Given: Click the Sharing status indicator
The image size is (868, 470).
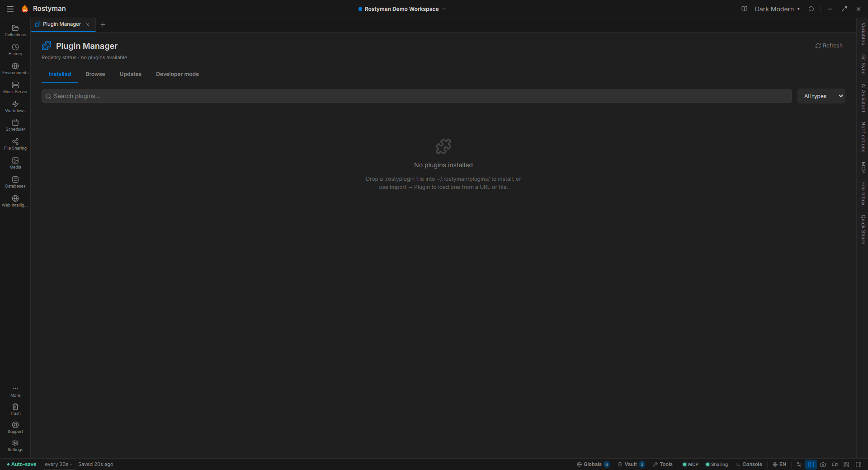Looking at the screenshot, I should (717, 464).
